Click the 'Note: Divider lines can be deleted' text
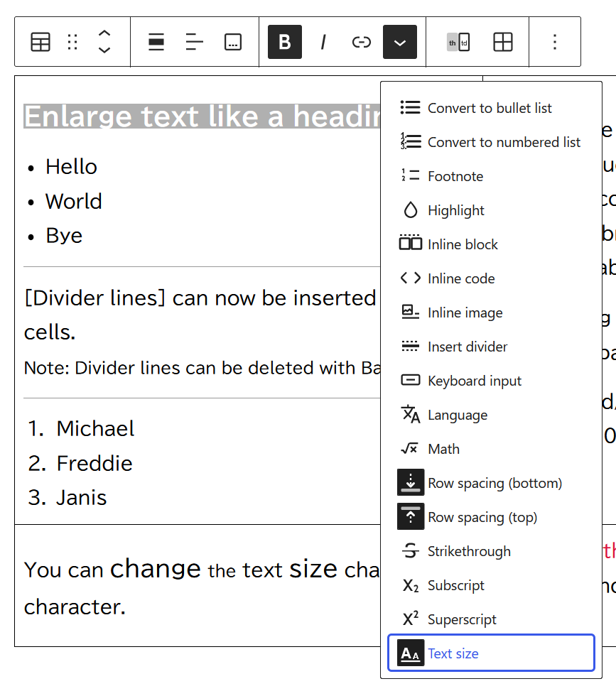 tap(202, 368)
